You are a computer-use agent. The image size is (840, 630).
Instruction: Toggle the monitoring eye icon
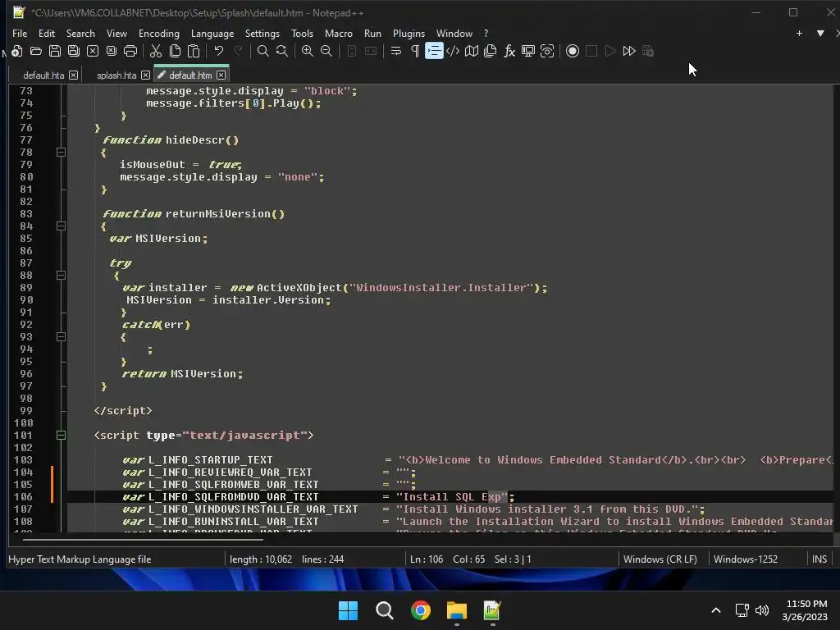(547, 51)
